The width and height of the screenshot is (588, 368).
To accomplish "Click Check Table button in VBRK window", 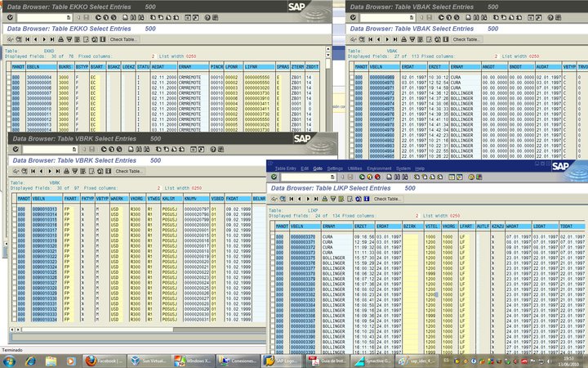I will click(129, 171).
